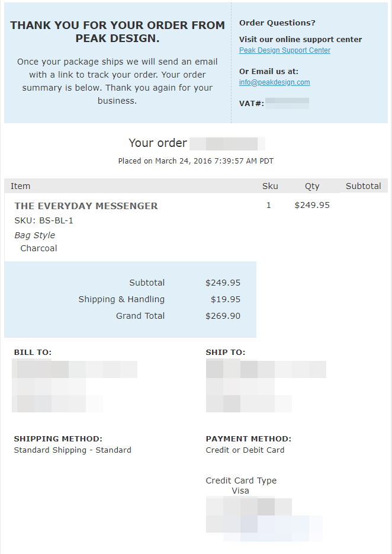Click the BILL TO heading

(x=33, y=353)
